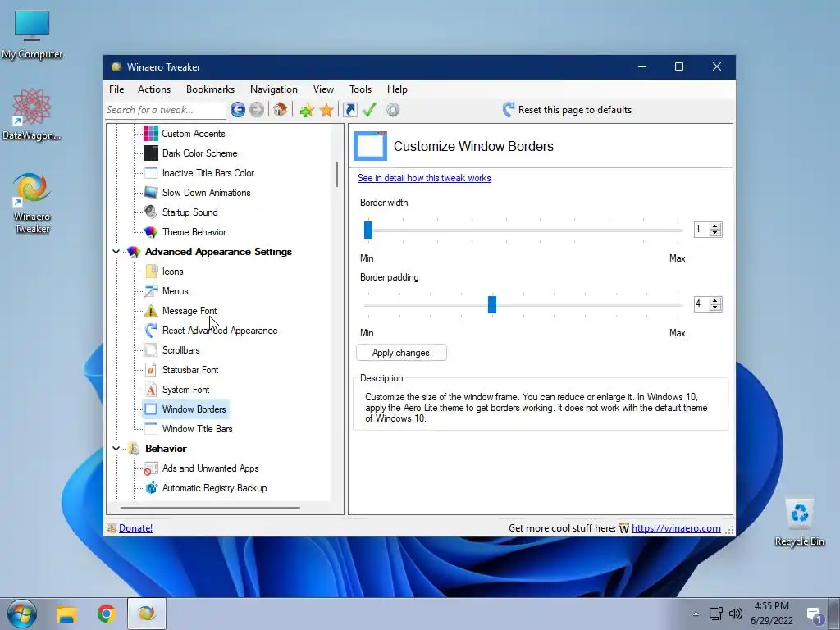The image size is (840, 630).
Task: Click the System Font letter A icon
Action: coord(151,390)
